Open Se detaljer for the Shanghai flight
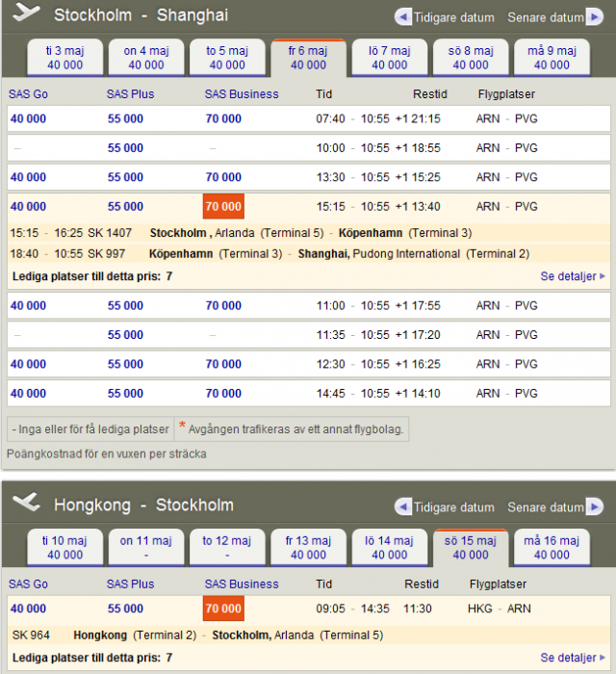The image size is (616, 674). pos(573,276)
